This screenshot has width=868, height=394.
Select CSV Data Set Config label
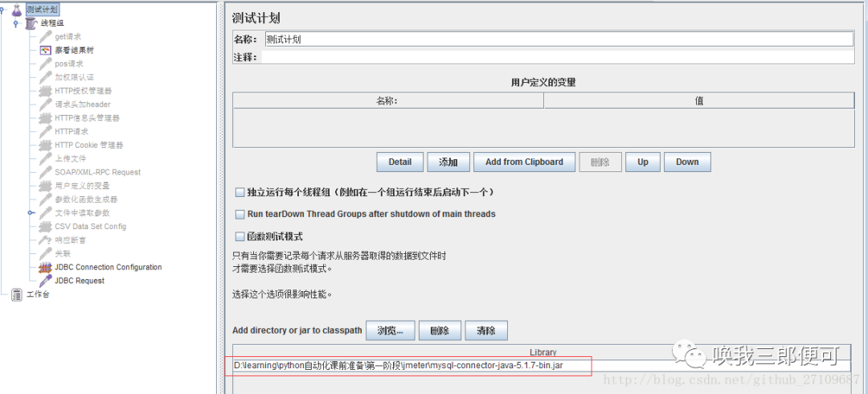pyautogui.click(x=91, y=227)
